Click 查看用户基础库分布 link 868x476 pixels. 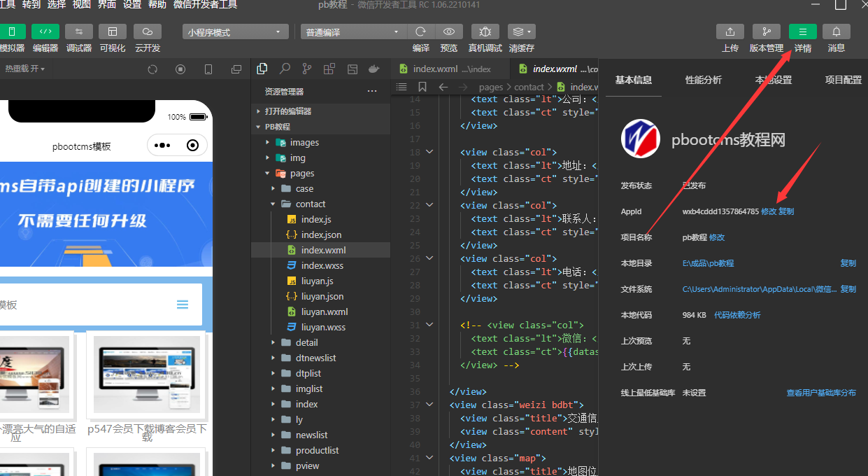coord(821,393)
